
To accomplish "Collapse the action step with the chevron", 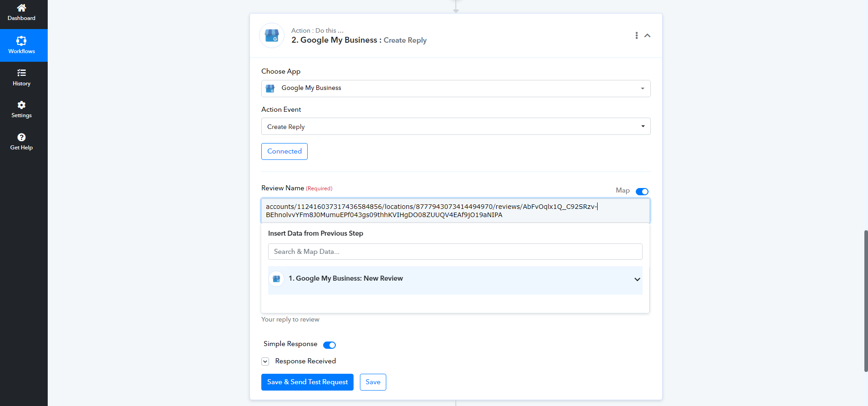I will [x=648, y=35].
